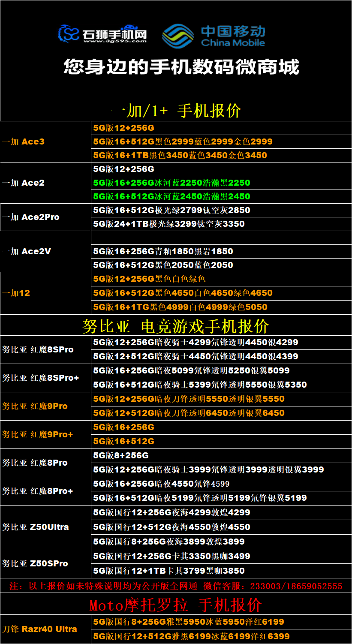Click 红魔8Pro+ 16+512G 暗夜5199 row
This screenshot has height=644, width=352.
[222, 498]
